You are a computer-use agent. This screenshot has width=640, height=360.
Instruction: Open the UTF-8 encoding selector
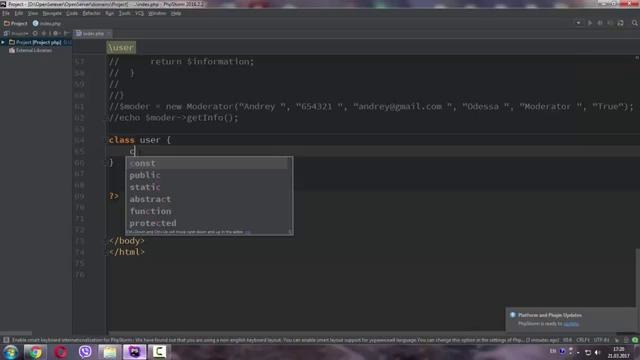[601, 340]
